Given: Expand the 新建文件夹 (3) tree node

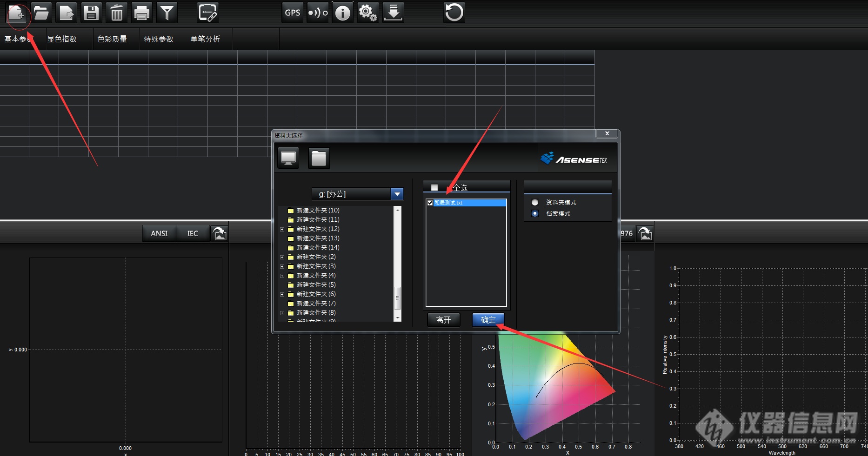Looking at the screenshot, I should (x=282, y=266).
